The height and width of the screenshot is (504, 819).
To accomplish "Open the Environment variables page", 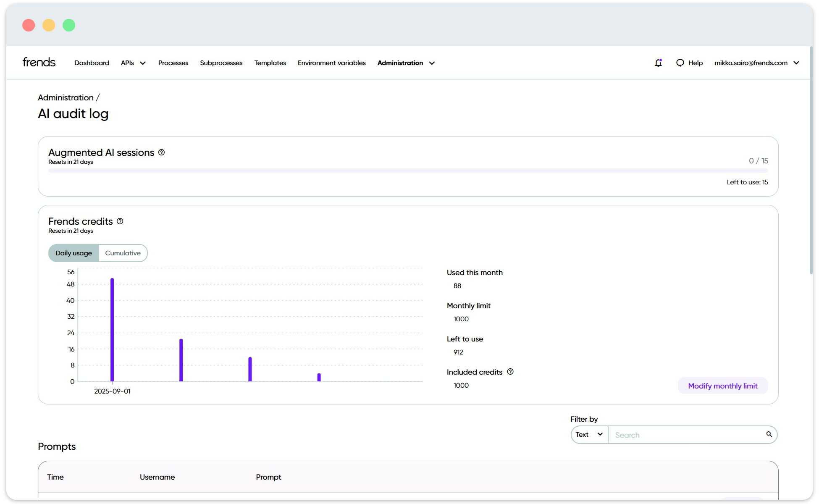I will tap(331, 63).
